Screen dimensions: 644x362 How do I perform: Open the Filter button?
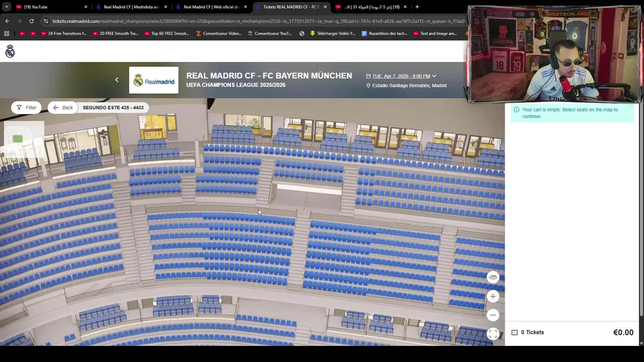point(26,108)
